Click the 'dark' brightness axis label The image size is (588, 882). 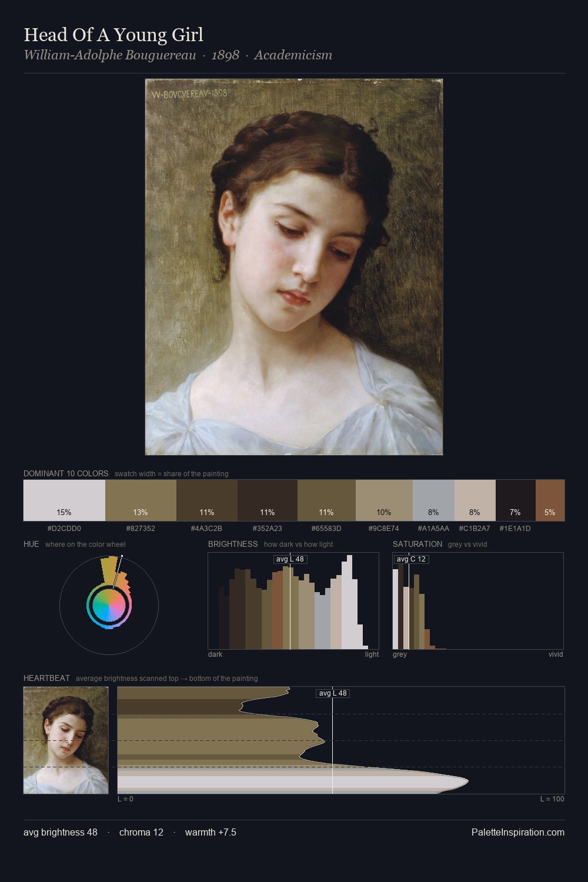[x=215, y=654]
